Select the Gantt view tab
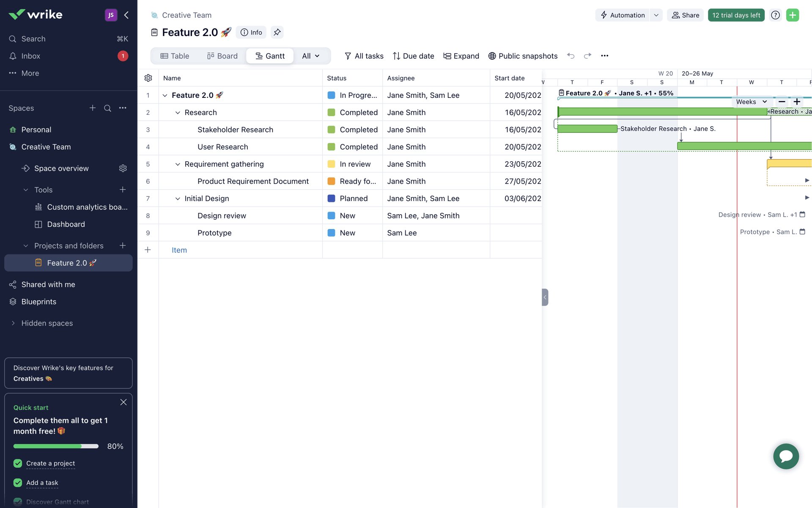 [270, 56]
